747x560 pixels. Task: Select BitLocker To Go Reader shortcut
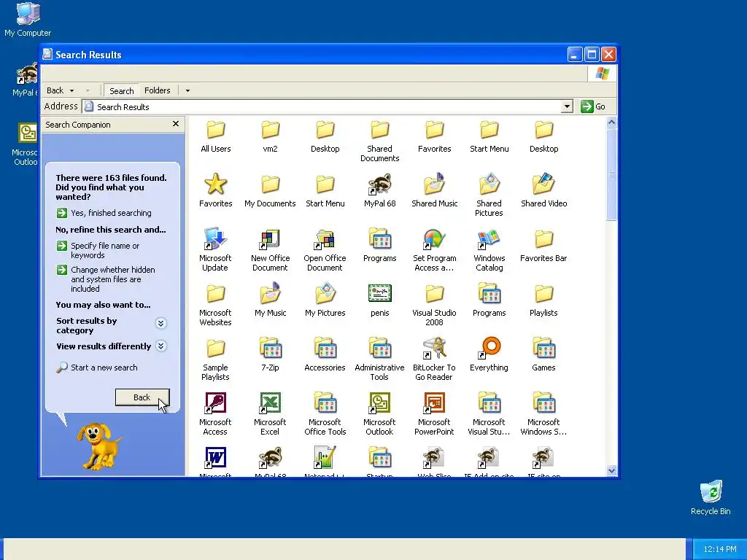point(435,359)
